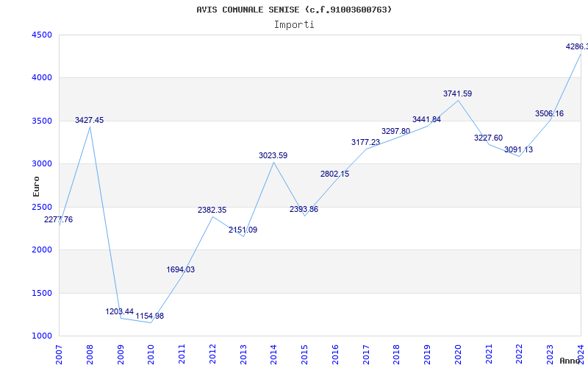The width and height of the screenshot is (588, 368).
Task: Click the data value 3227.60
Action: (488, 138)
